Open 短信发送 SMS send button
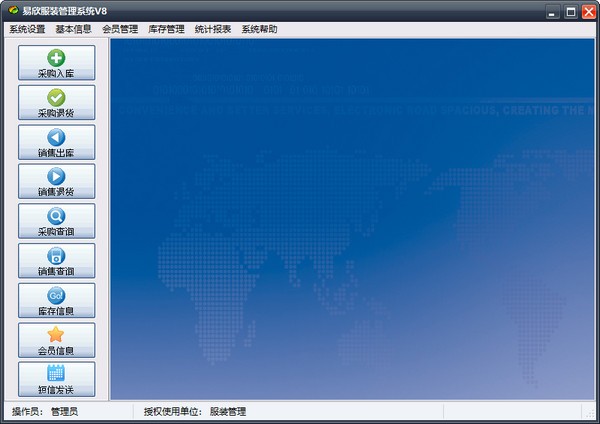Image resolution: width=600 pixels, height=424 pixels. tap(57, 379)
